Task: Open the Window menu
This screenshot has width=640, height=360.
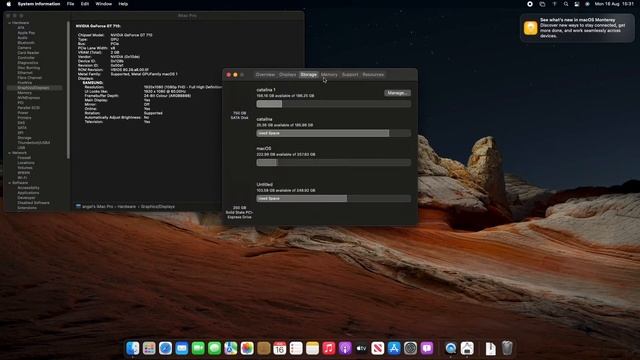Action: (104, 4)
